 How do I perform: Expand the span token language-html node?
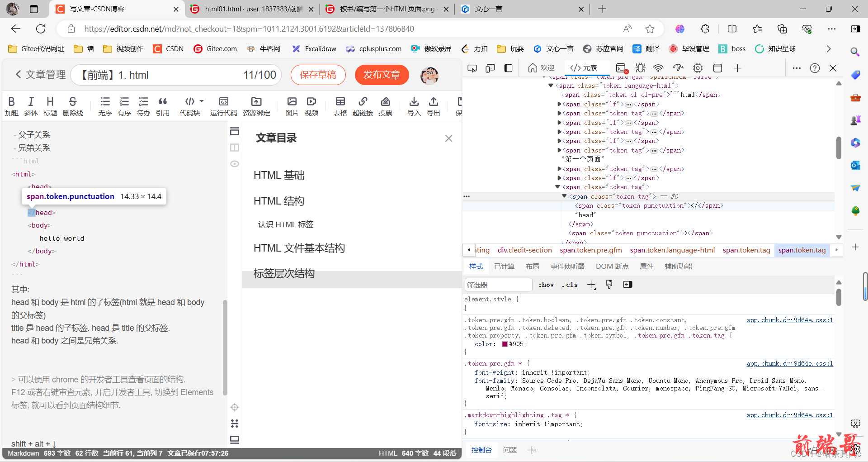pyautogui.click(x=551, y=86)
